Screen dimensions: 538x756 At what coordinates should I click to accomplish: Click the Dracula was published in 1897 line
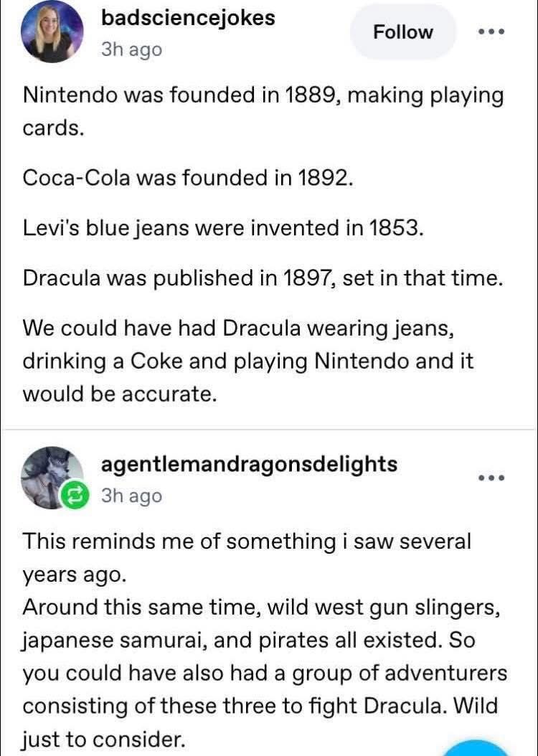pos(263,278)
